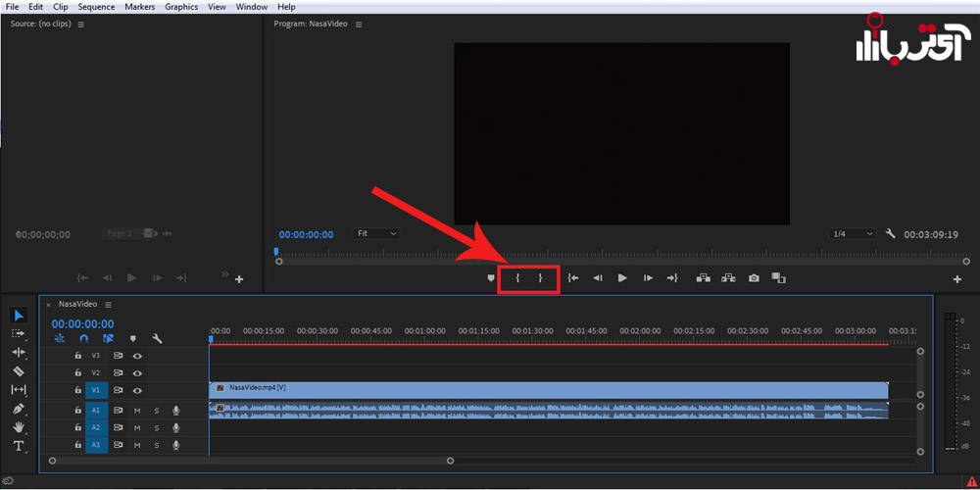980x490 pixels.
Task: Select the Slip tool
Action: pyautogui.click(x=18, y=390)
